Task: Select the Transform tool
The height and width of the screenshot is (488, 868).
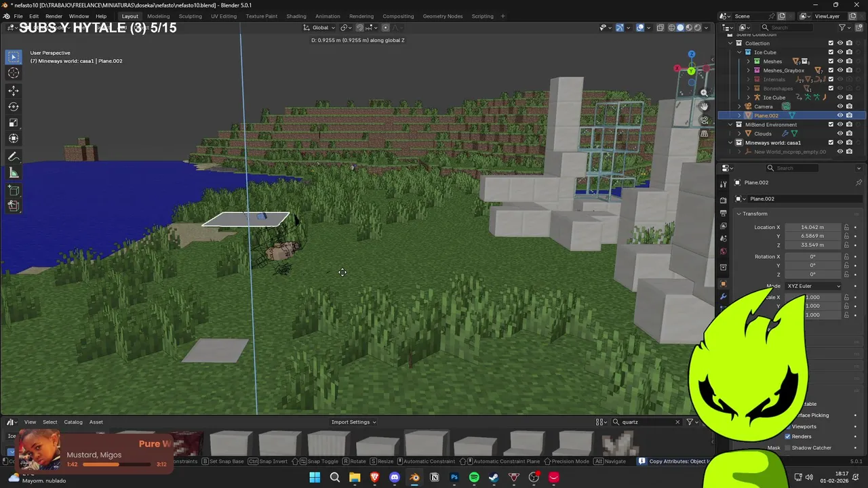Action: [x=14, y=139]
